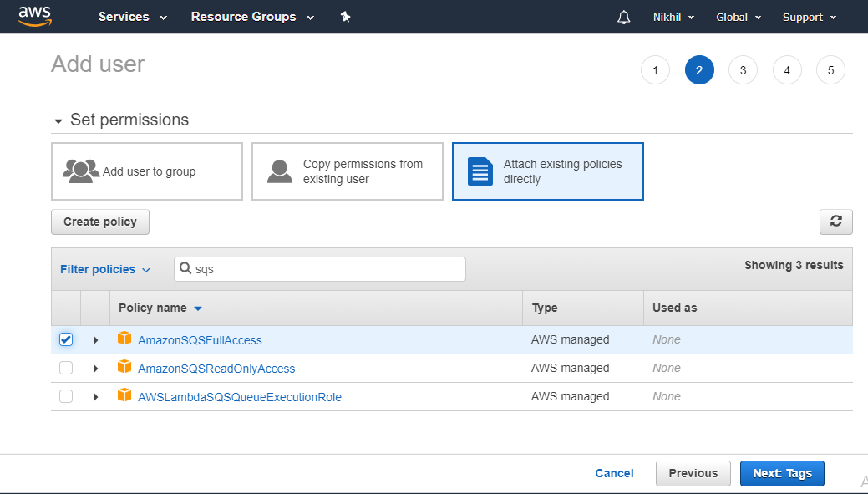Jump to wizard step 4

point(787,70)
